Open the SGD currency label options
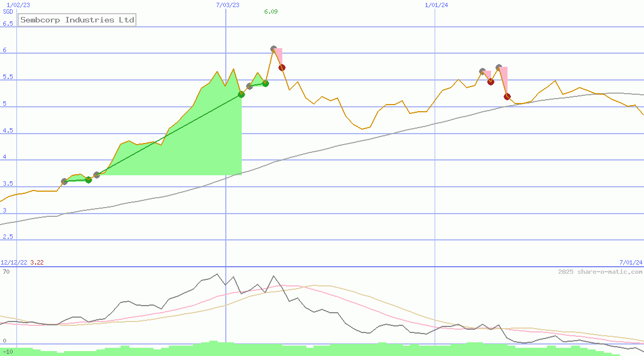 [x=8, y=11]
